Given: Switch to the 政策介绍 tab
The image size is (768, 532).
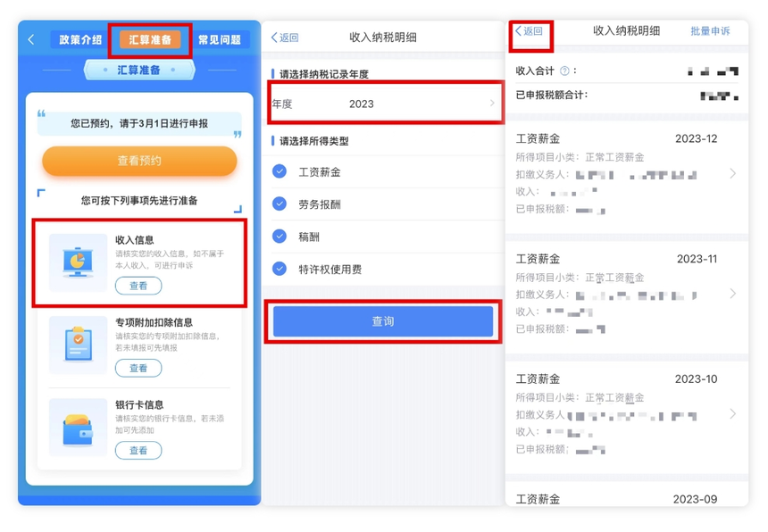Looking at the screenshot, I should coord(80,39).
